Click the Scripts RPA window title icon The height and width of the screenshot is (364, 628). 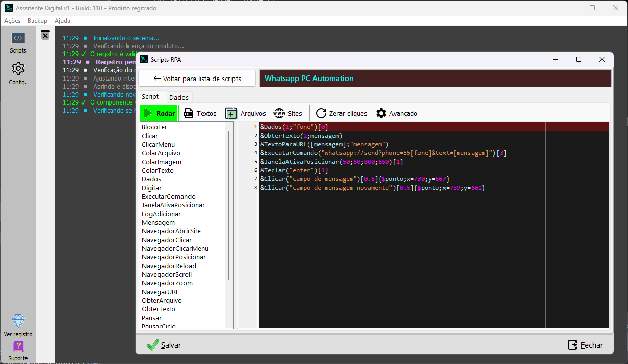(x=144, y=59)
